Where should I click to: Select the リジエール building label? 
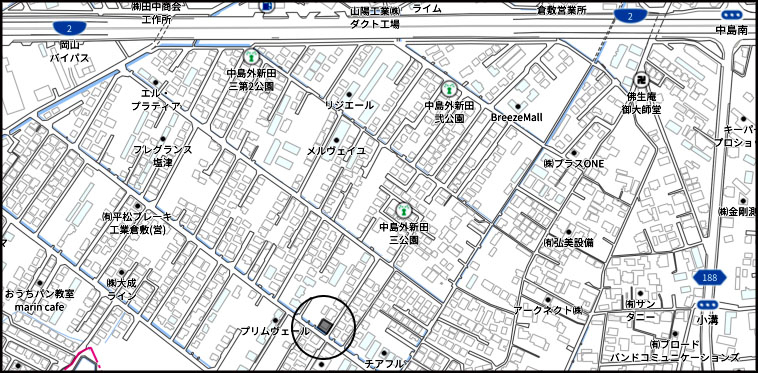pyautogui.click(x=349, y=105)
